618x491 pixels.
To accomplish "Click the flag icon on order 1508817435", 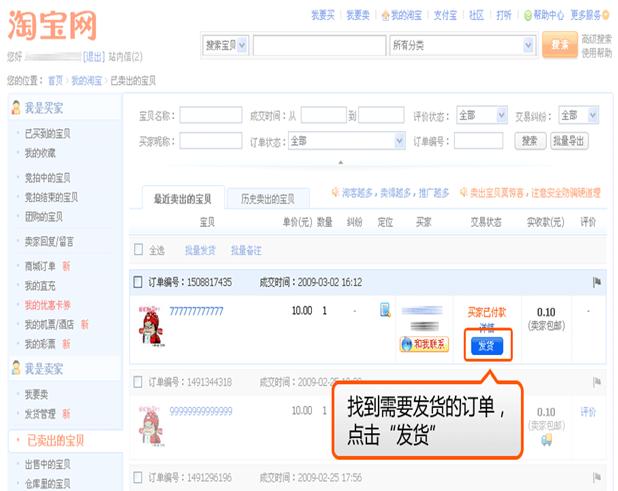I will pyautogui.click(x=597, y=282).
